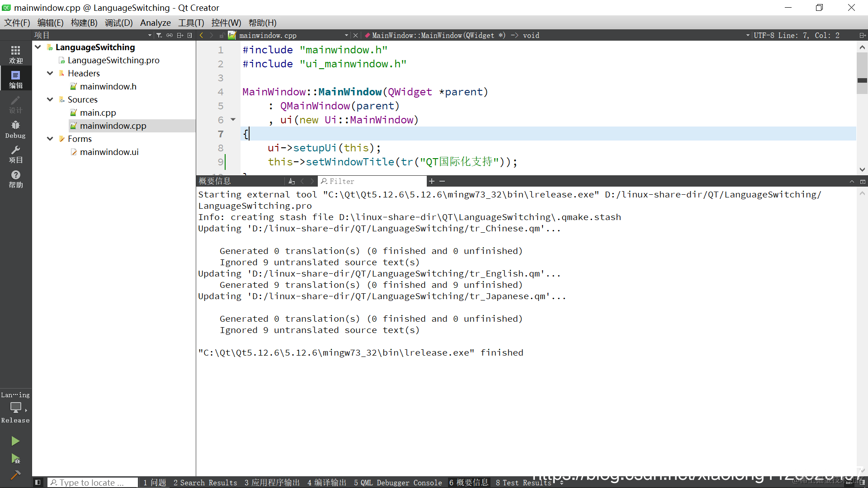The height and width of the screenshot is (488, 868).
Task: Click the Line 7, Col 2 position indicator
Action: (808, 35)
